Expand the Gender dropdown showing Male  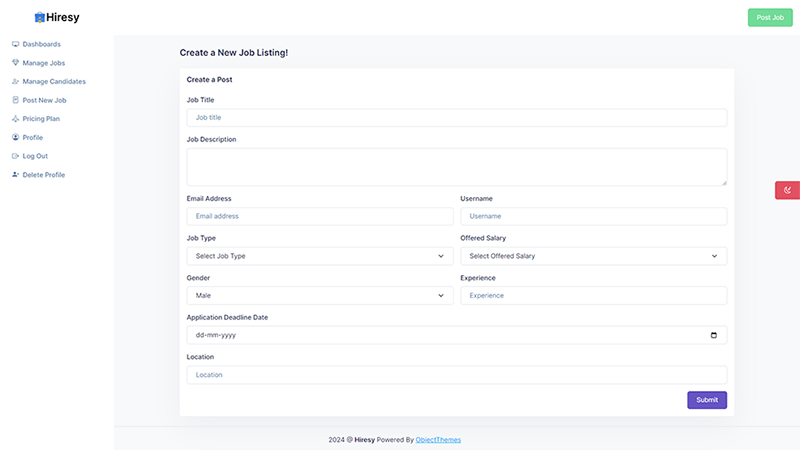(x=320, y=295)
